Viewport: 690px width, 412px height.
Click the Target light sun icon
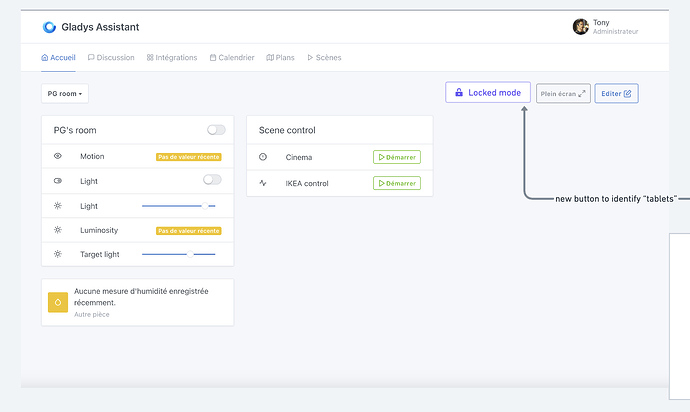click(58, 254)
